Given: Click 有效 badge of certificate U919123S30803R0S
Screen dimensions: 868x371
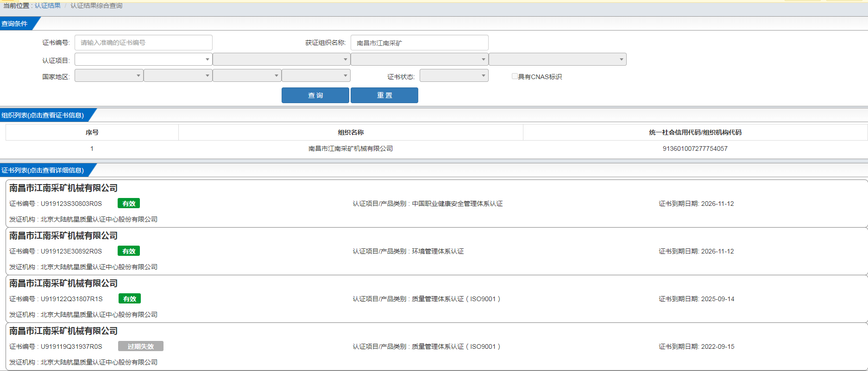Looking at the screenshot, I should 129,204.
